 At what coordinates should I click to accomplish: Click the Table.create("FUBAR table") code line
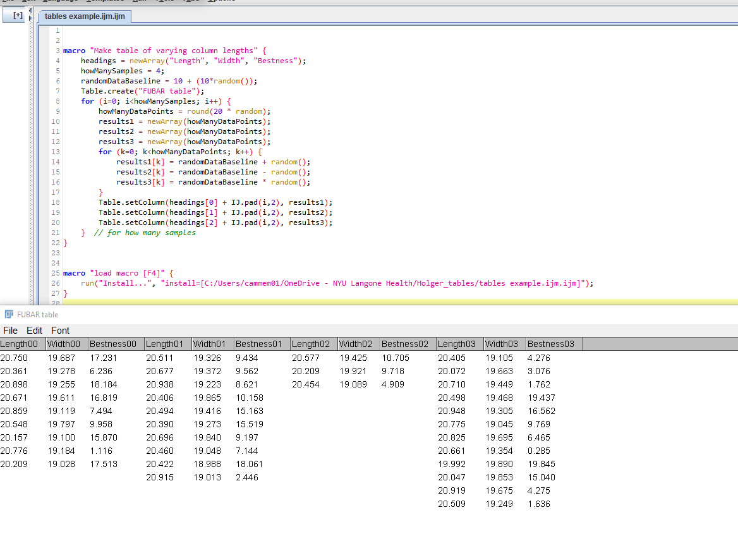tap(142, 91)
